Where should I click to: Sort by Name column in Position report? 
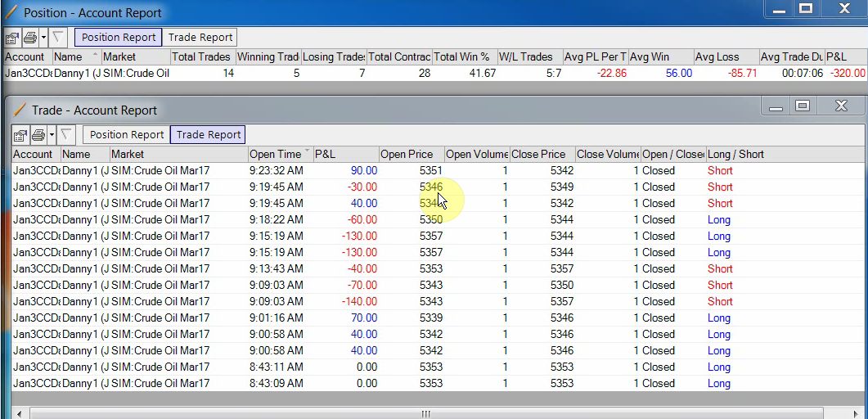pyautogui.click(x=76, y=57)
